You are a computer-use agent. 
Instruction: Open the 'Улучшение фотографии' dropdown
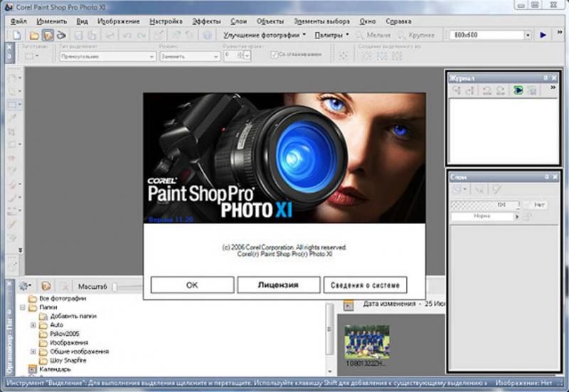[264, 34]
